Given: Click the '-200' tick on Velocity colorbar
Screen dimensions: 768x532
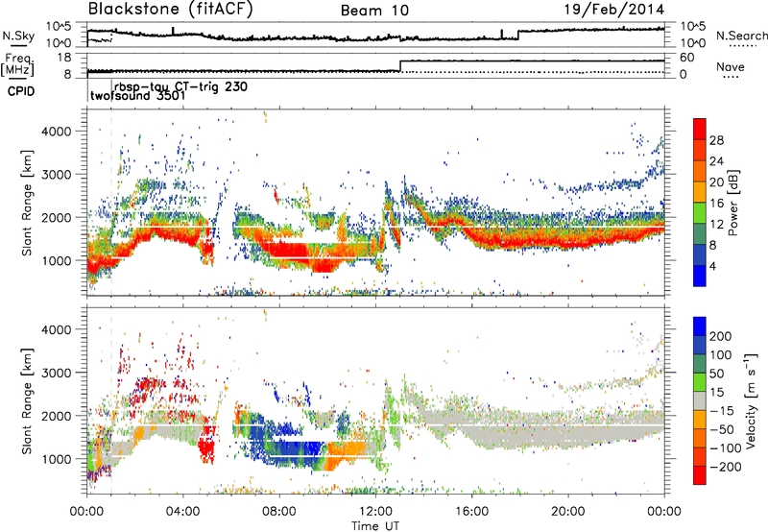Looking at the screenshot, I should click(726, 467).
